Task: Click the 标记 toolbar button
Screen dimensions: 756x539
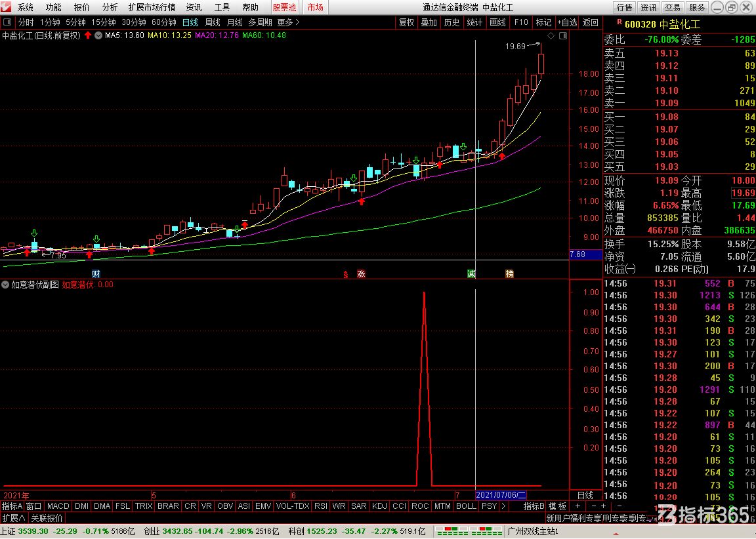Action: (x=543, y=23)
